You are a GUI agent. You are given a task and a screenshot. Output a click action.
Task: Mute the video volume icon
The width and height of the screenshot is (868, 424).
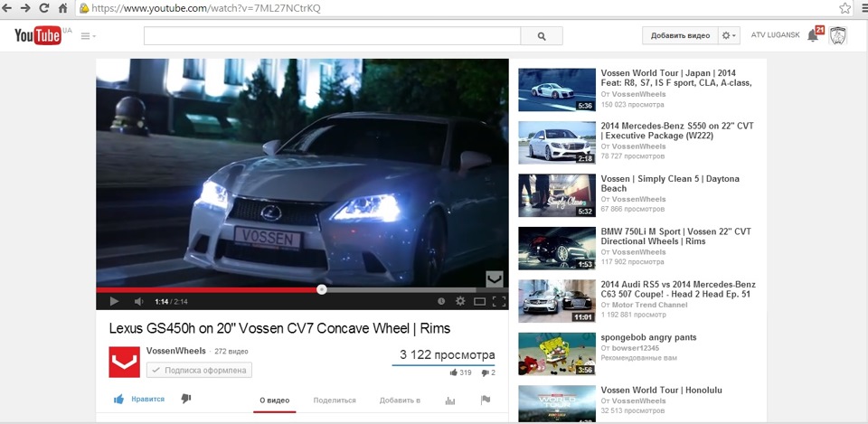[x=138, y=301]
